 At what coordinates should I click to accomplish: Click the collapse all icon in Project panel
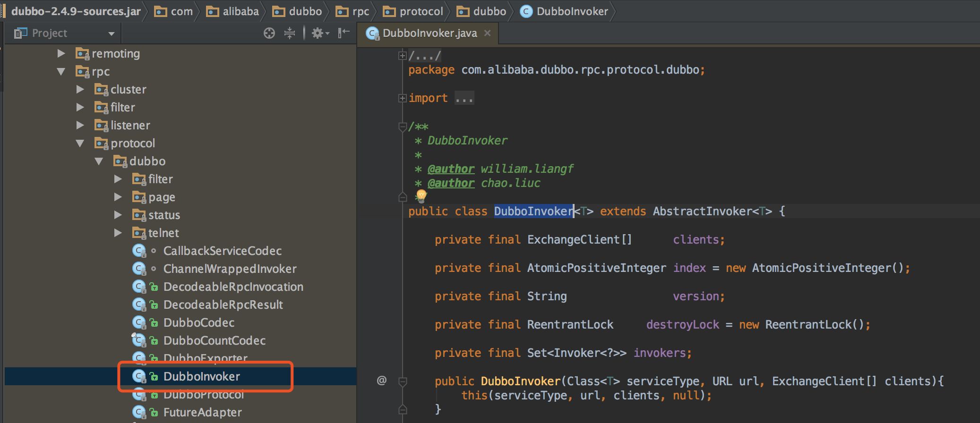click(290, 33)
